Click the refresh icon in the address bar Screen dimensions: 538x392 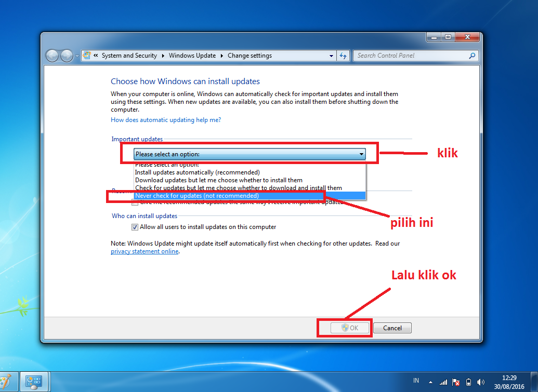pos(343,56)
